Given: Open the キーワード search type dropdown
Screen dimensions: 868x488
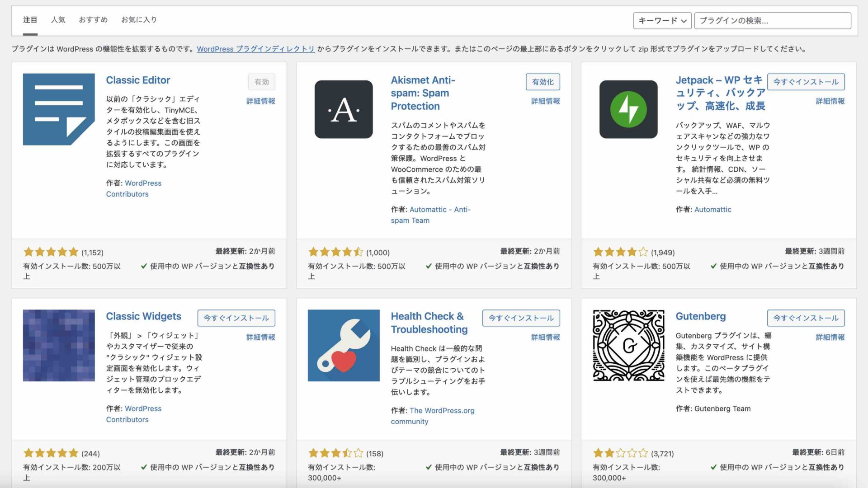Looking at the screenshot, I should [x=662, y=20].
